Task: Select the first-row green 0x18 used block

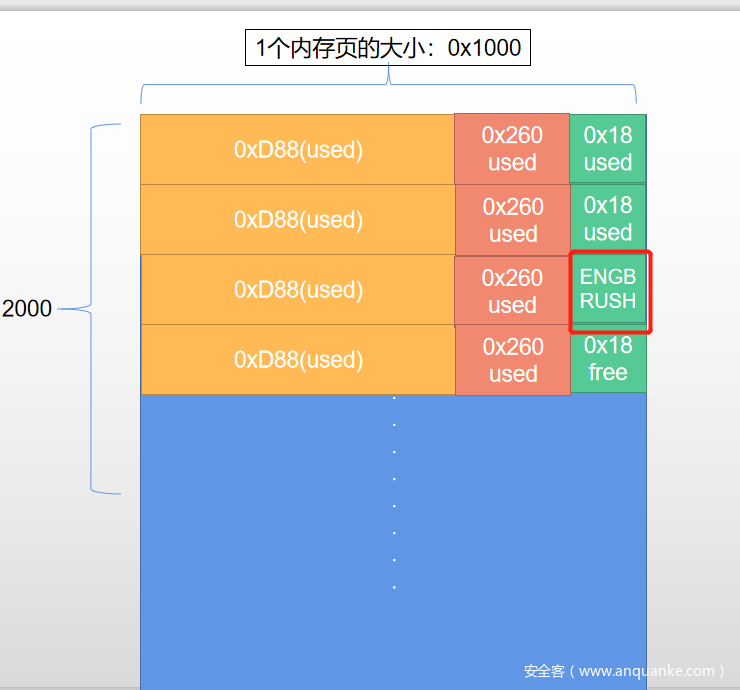Action: pos(608,149)
